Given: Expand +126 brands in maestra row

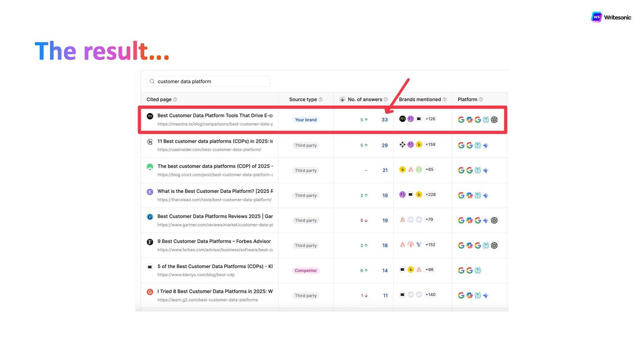Looking at the screenshot, I should [430, 119].
